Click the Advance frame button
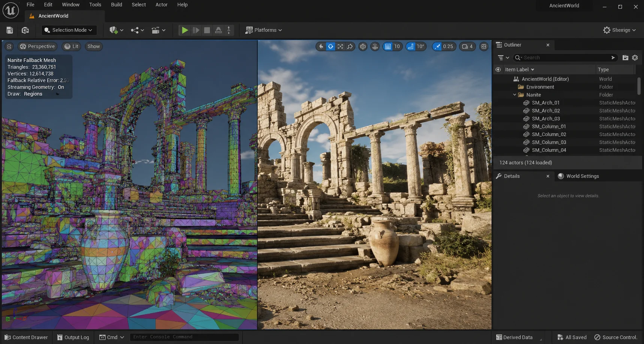Image resolution: width=644 pixels, height=344 pixels. [196, 30]
